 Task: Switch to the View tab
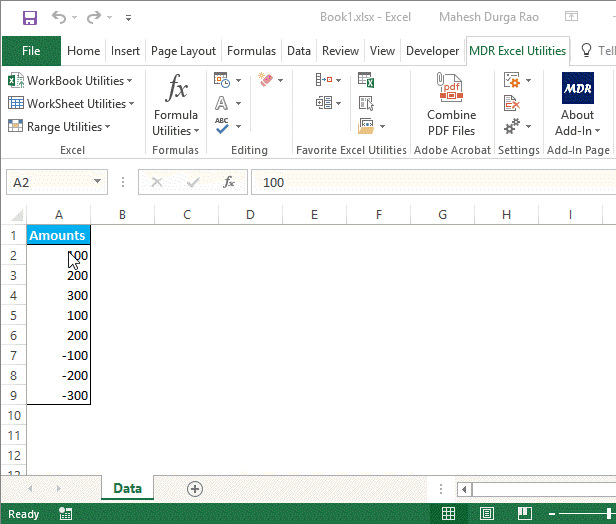382,51
